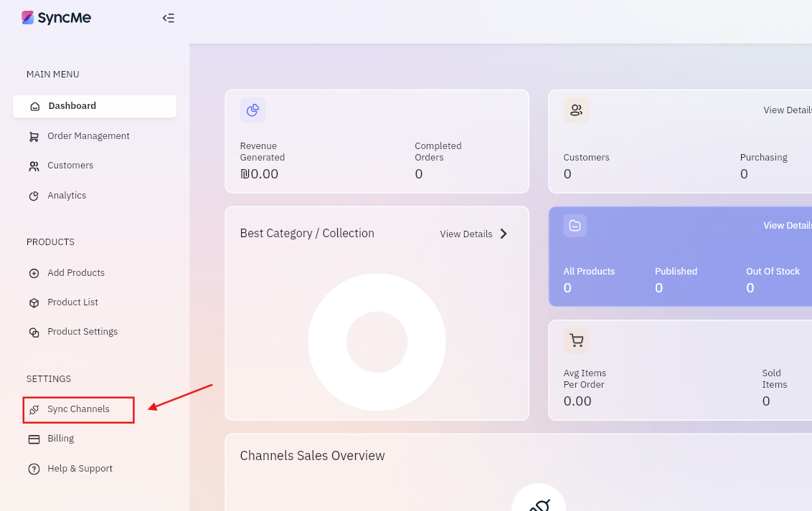Open Help & Support page
Viewport: 812px width, 511px height.
[x=80, y=469]
